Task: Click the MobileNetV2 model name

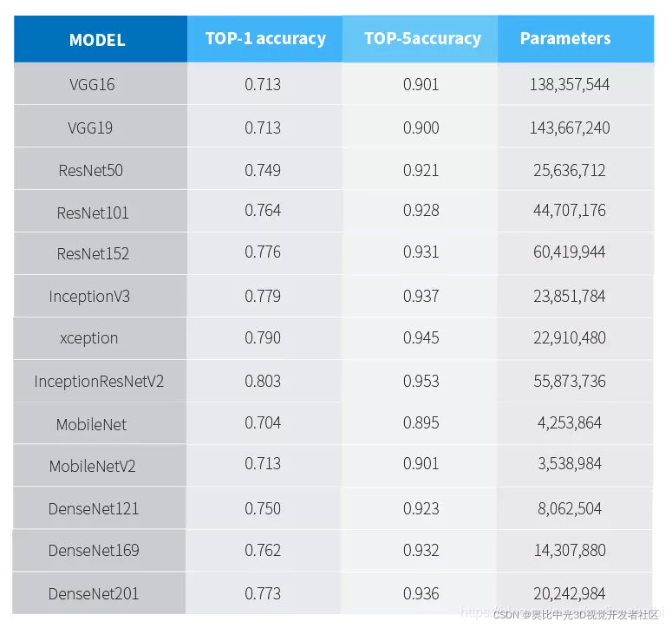Action: point(93,466)
